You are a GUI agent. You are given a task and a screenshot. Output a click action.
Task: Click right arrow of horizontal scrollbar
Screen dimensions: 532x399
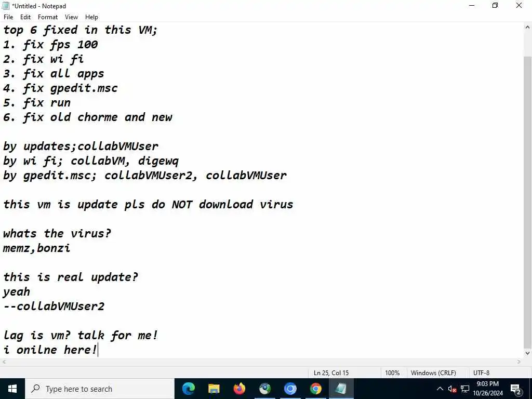point(519,362)
